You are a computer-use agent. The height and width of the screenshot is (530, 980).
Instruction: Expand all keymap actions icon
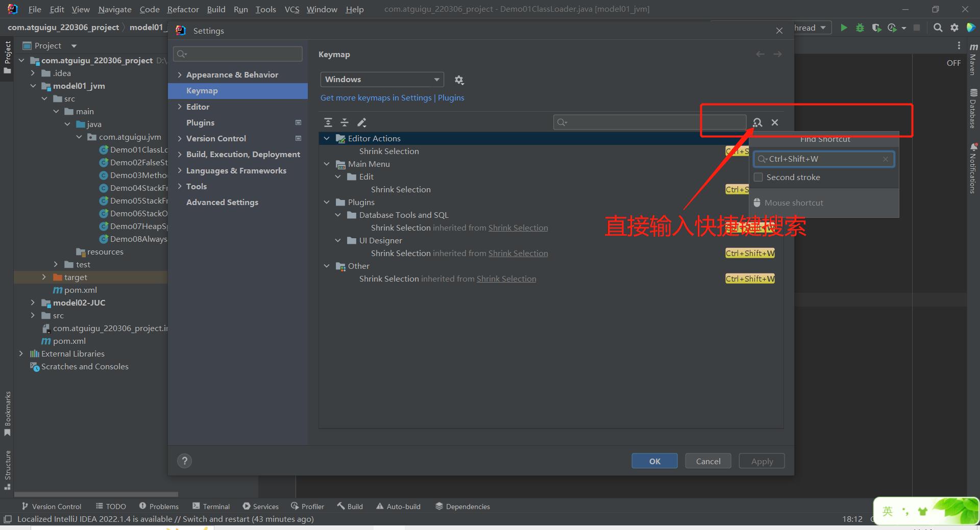tap(328, 122)
